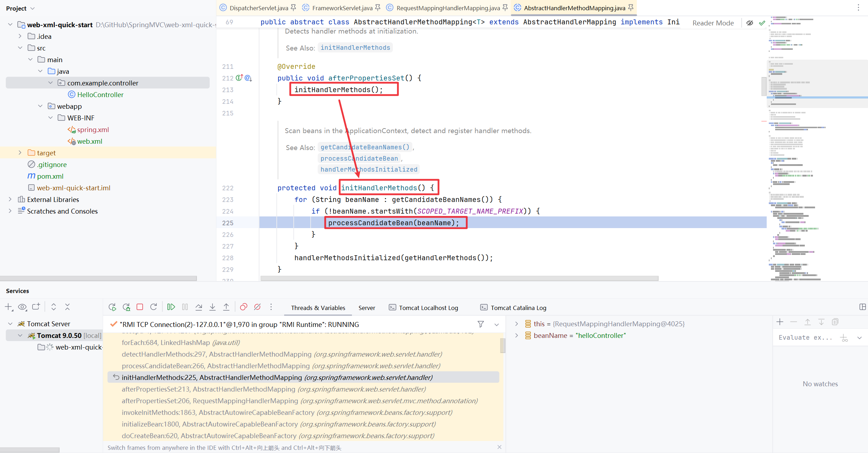The height and width of the screenshot is (453, 868).
Task: Click the Reader Mode button
Action: click(x=713, y=23)
